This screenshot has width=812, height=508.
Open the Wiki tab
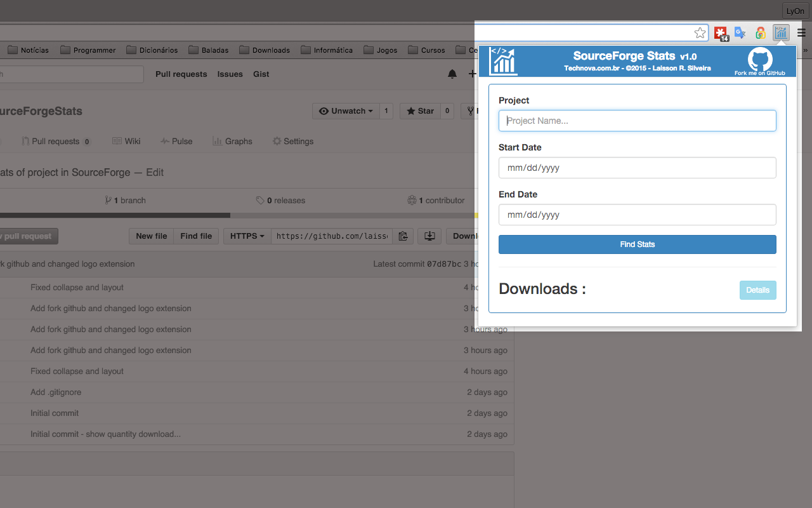[126, 141]
